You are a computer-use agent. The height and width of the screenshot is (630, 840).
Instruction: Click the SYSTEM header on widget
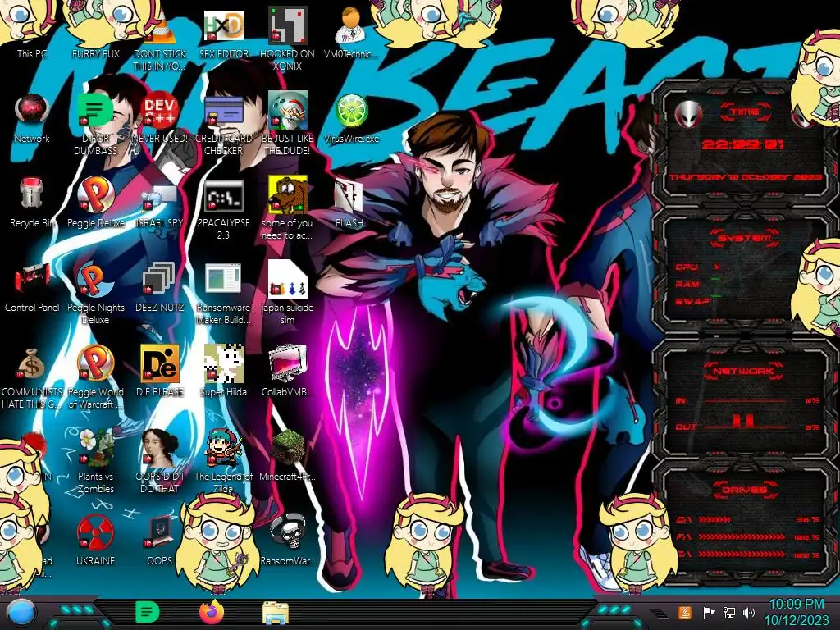tap(745, 237)
